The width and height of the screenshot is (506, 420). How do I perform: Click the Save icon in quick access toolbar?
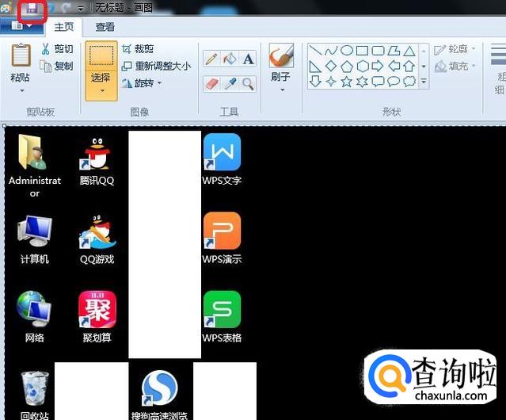tap(32, 9)
